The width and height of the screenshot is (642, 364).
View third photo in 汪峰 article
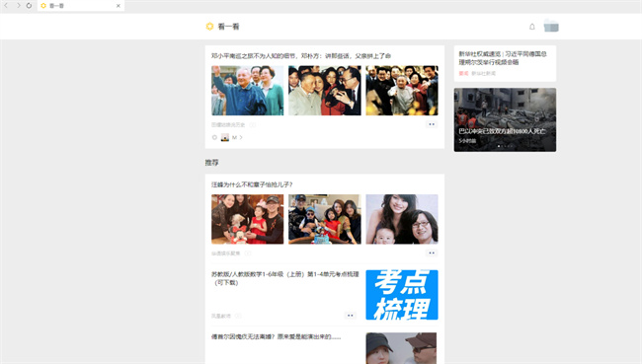coord(402,219)
